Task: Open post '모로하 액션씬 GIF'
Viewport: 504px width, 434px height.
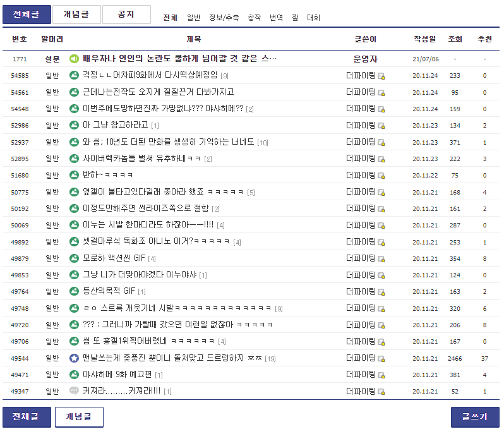Action: coord(114,258)
